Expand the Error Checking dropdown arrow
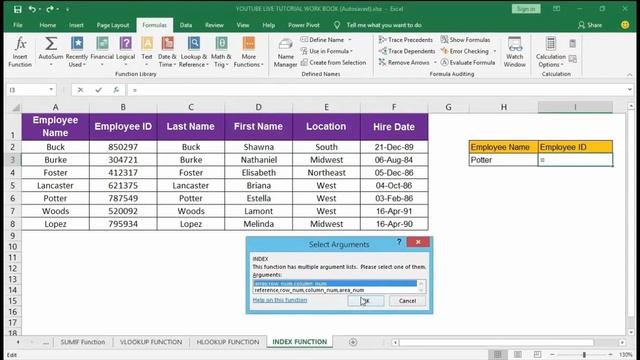Image resolution: width=640 pixels, height=360 pixels. pyautogui.click(x=495, y=51)
